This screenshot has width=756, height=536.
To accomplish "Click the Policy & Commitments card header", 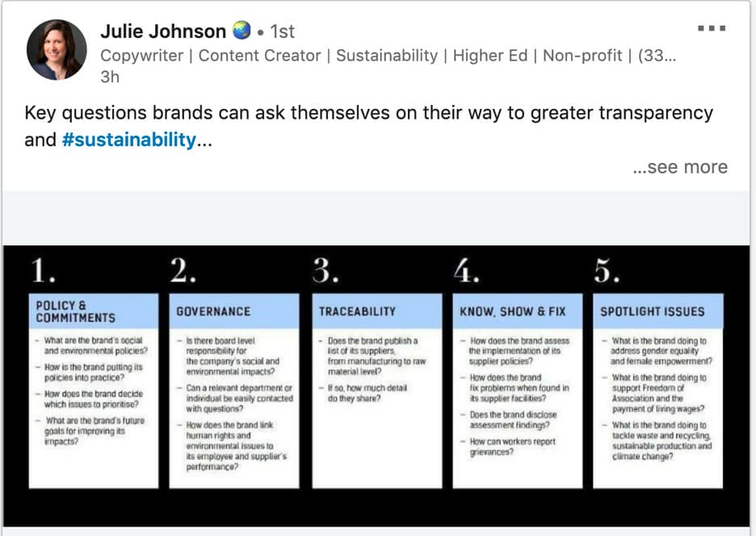I will point(94,312).
